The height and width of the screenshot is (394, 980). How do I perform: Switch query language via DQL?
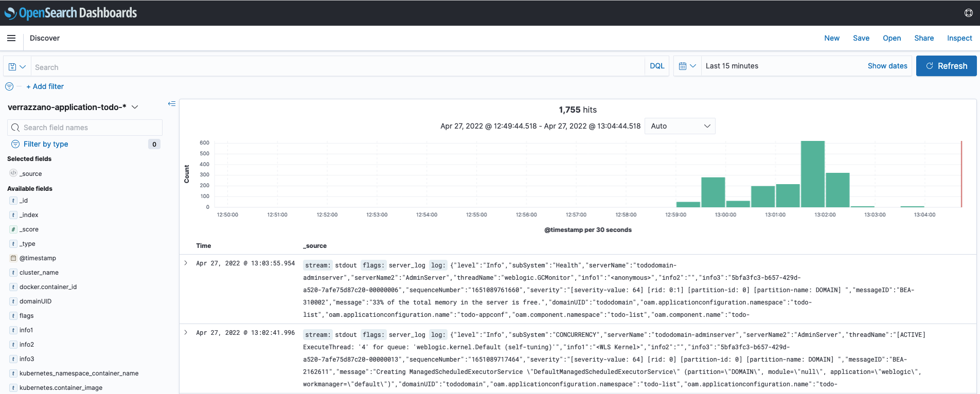657,66
